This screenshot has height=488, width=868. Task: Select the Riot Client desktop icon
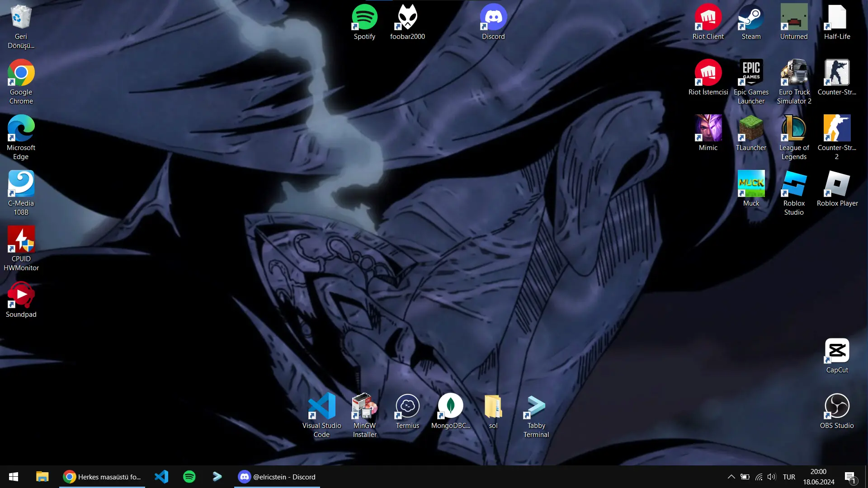[708, 22]
